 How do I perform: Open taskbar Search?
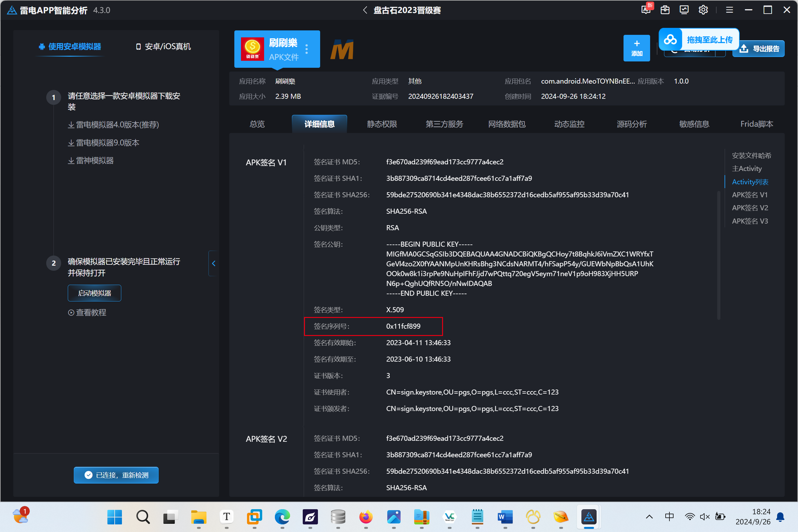pyautogui.click(x=142, y=517)
